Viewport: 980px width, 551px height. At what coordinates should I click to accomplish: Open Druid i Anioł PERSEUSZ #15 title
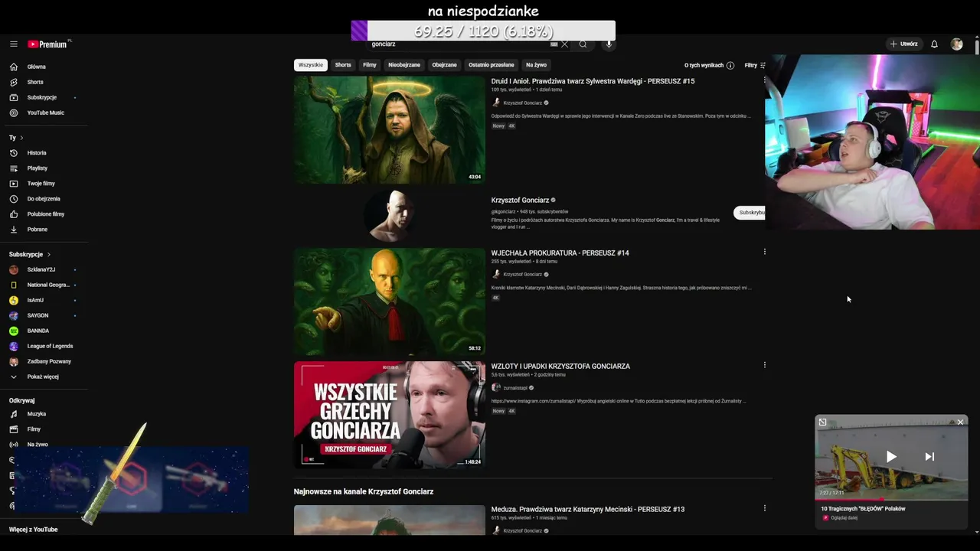click(x=593, y=81)
